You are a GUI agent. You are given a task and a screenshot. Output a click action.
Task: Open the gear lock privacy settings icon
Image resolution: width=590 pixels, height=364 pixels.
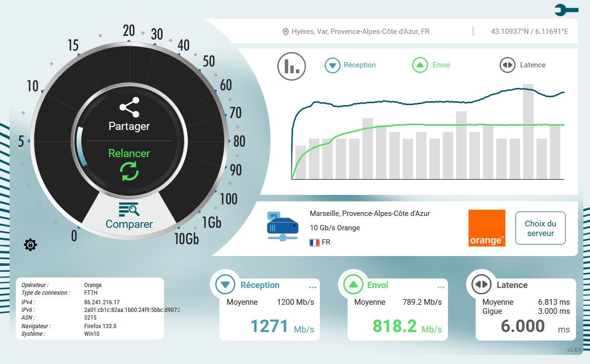click(x=30, y=245)
